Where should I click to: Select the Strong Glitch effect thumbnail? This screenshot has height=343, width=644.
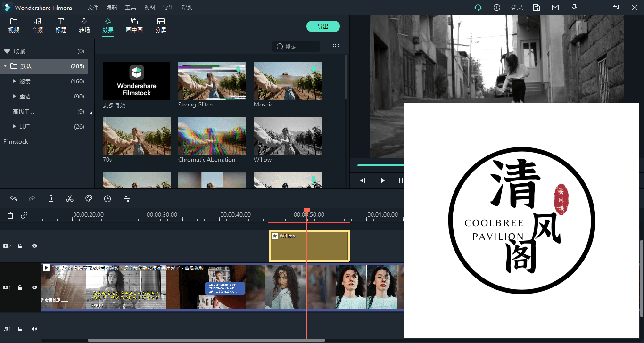(212, 81)
